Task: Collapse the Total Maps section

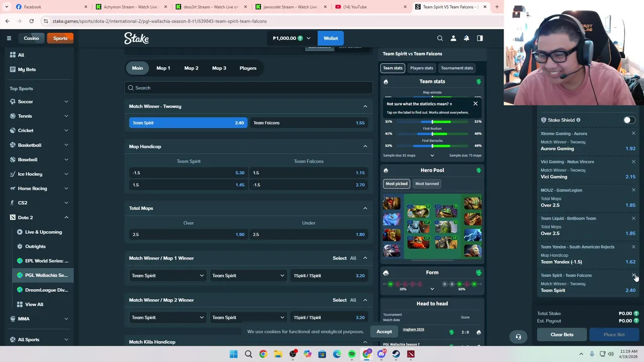Action: pyautogui.click(x=365, y=208)
